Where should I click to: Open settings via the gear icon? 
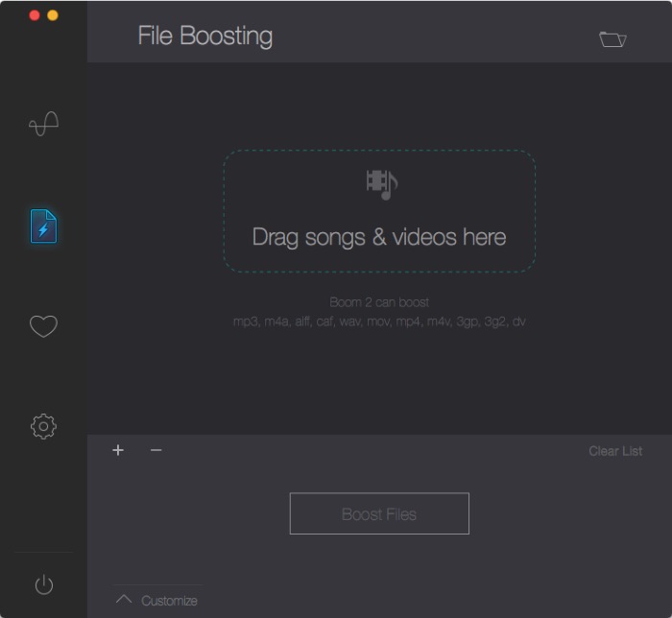coord(43,427)
